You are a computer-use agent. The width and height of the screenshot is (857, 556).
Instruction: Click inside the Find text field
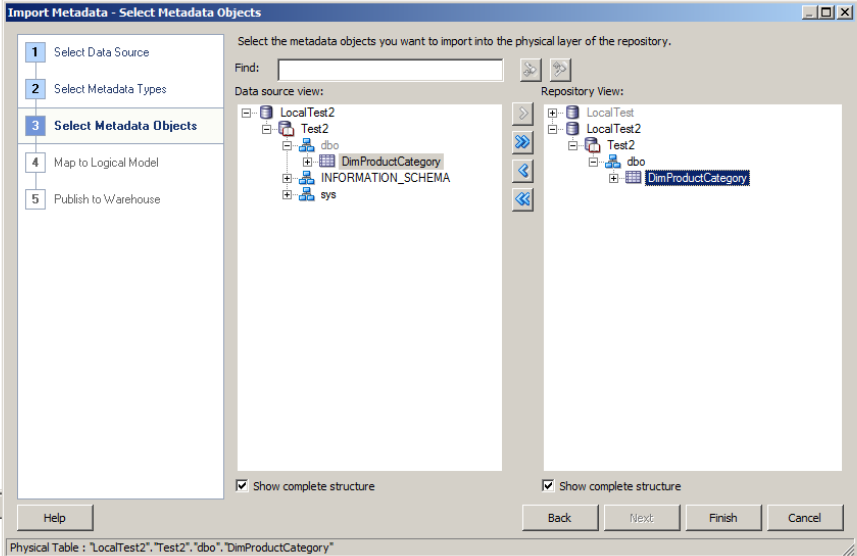click(x=390, y=69)
